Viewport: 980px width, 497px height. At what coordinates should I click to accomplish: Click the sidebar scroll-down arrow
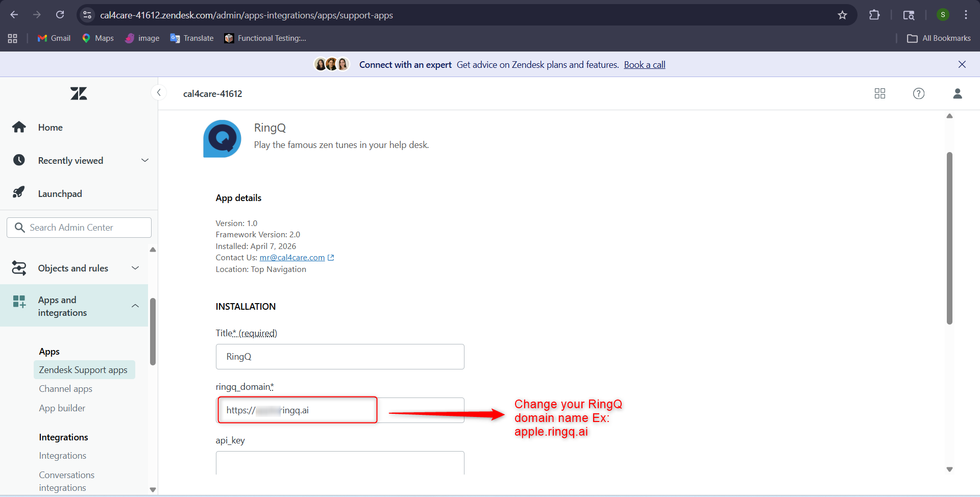point(153,489)
